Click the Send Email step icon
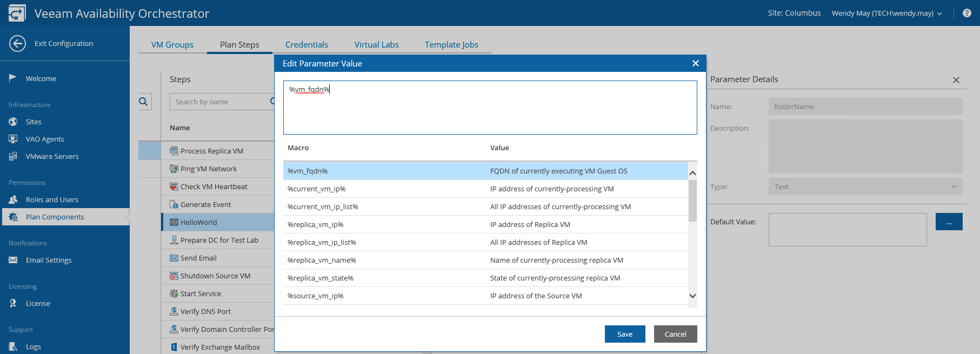The width and height of the screenshot is (980, 354). click(174, 258)
